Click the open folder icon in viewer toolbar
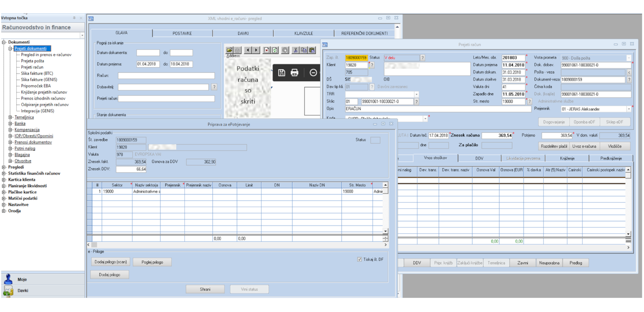Screen dimensions: 644x312 229,50
